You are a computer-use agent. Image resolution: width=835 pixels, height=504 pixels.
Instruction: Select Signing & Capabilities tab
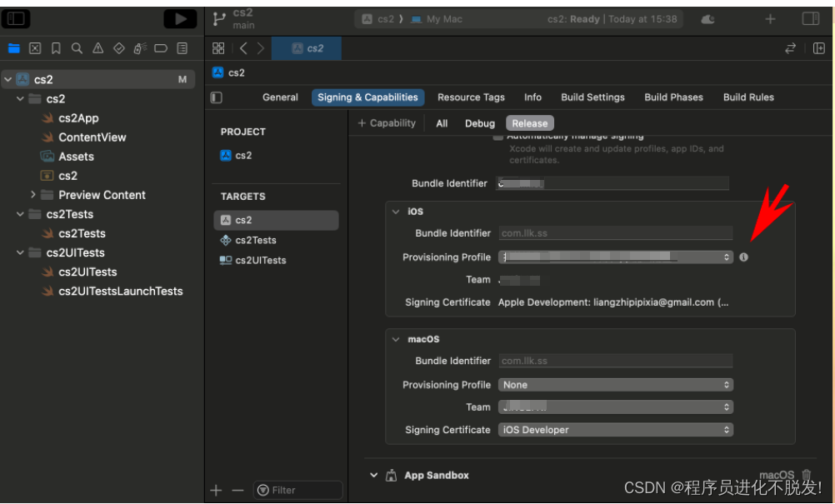368,97
